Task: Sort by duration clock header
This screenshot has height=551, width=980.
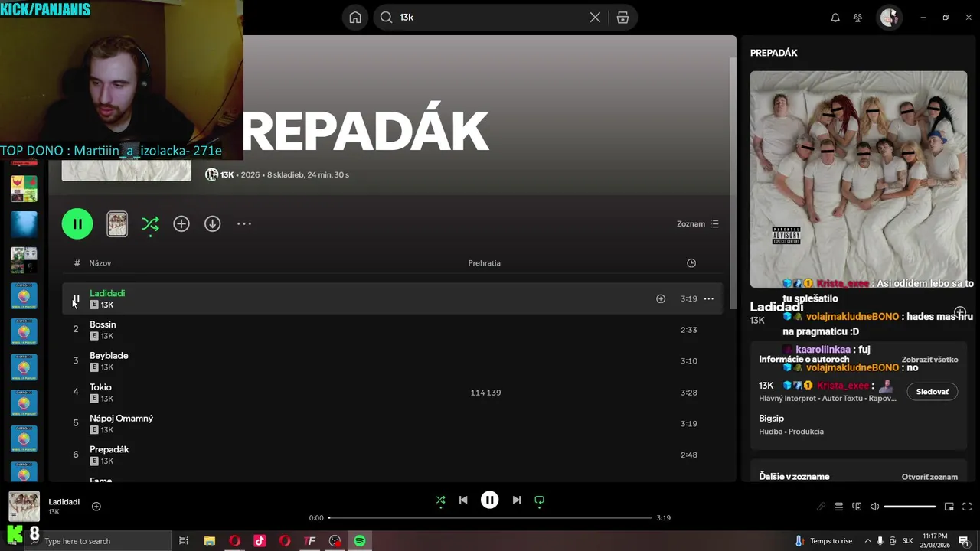Action: (691, 263)
